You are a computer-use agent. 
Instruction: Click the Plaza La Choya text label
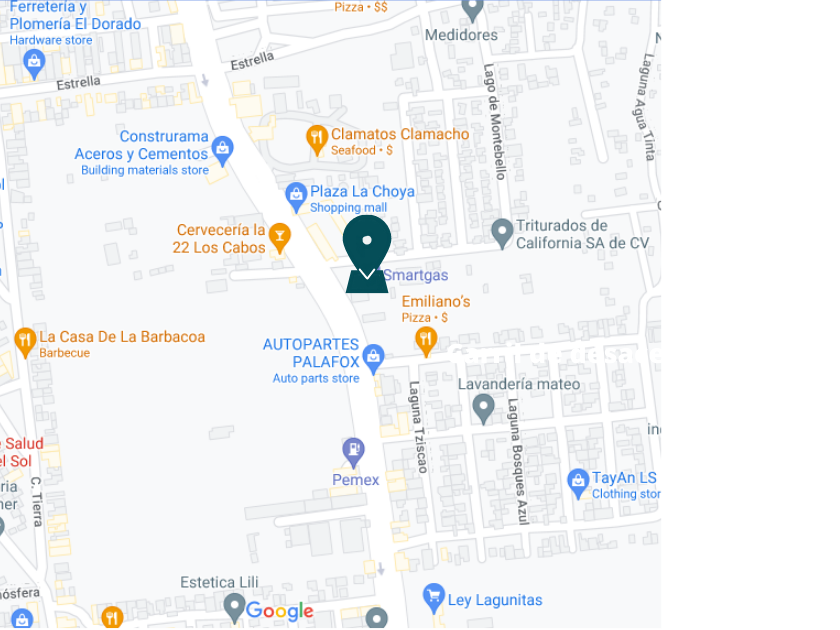[x=362, y=191]
